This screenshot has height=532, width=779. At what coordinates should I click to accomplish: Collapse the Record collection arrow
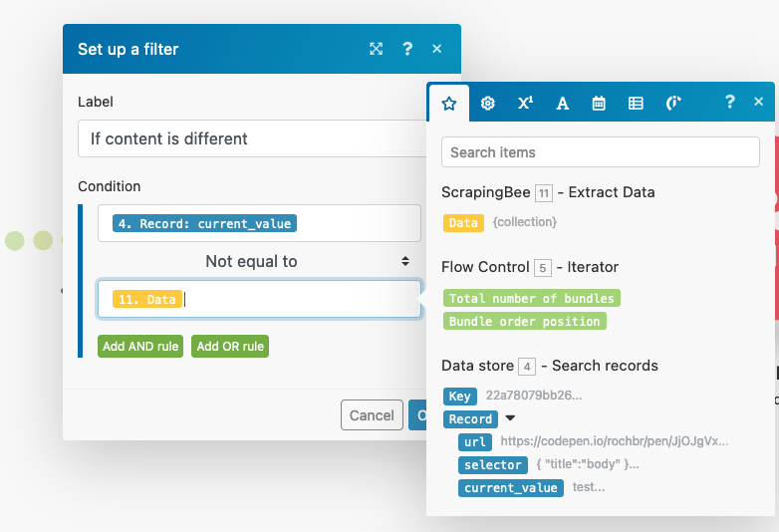click(x=510, y=419)
